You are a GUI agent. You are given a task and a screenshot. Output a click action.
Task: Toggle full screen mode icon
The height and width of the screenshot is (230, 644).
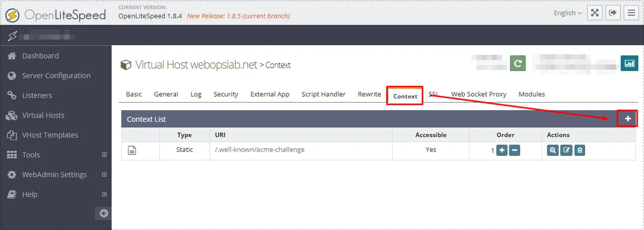click(595, 13)
